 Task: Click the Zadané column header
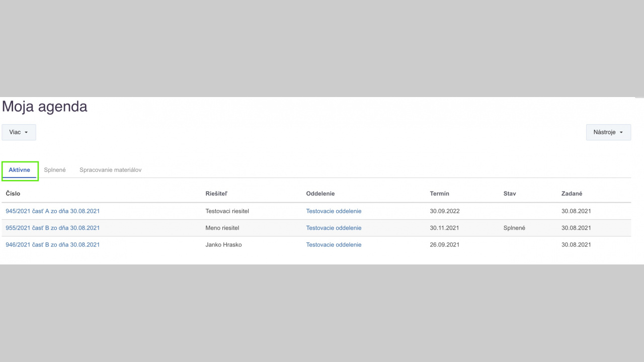(x=572, y=194)
